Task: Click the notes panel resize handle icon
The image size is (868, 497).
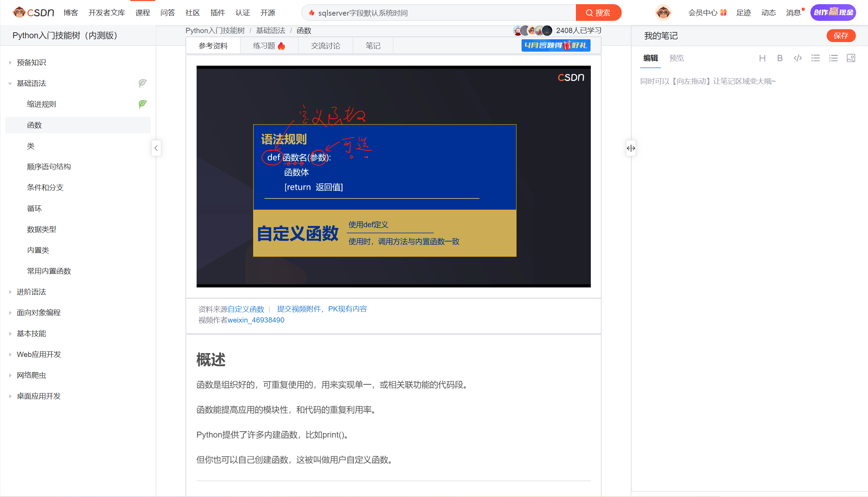Action: coord(631,148)
